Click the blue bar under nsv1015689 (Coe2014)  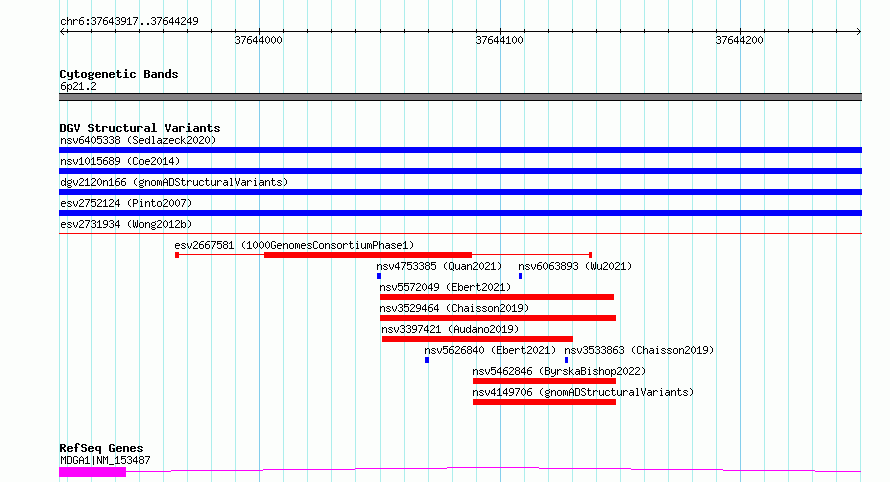[460, 171]
